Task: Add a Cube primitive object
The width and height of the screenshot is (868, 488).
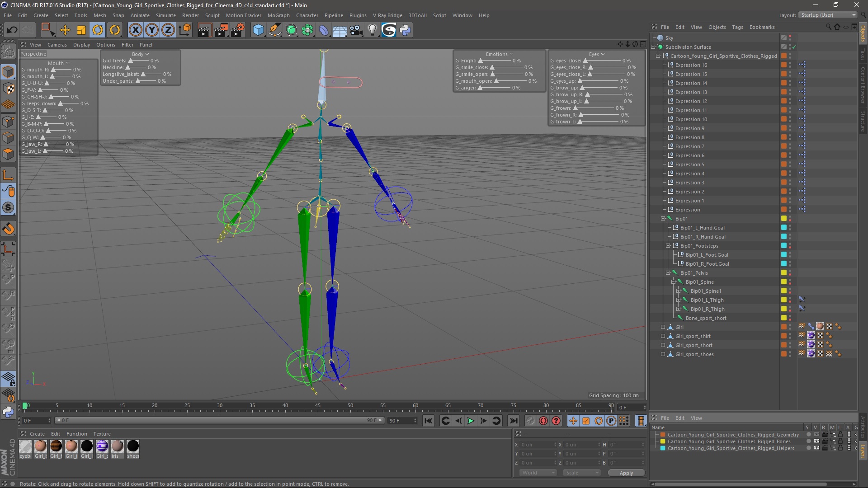Action: (x=258, y=30)
